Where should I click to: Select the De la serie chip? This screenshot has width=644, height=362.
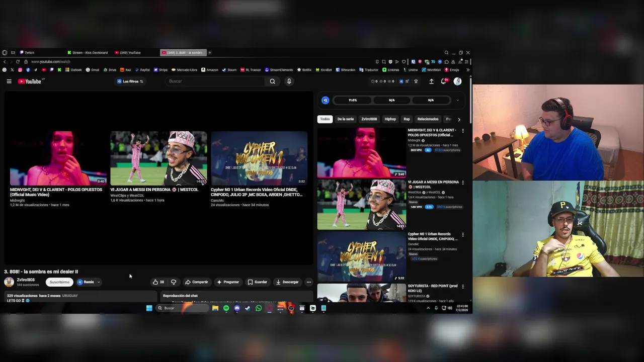tap(346, 119)
